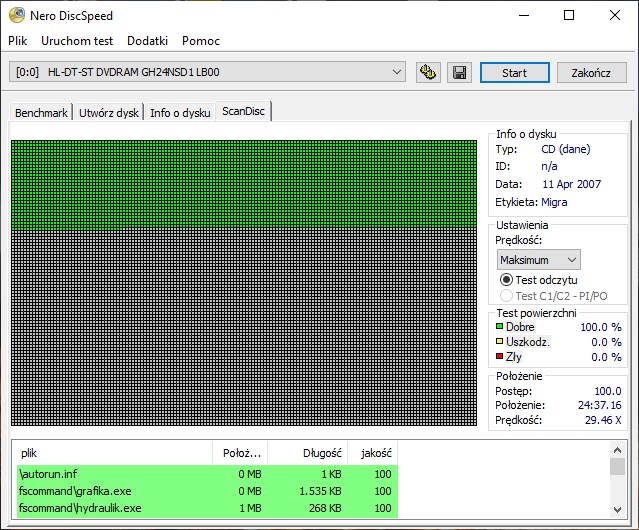
Task: Switch to the Utwórz dysk tab
Action: (109, 113)
